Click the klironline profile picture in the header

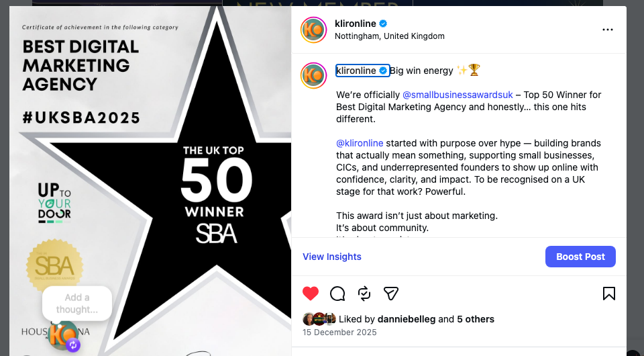313,30
